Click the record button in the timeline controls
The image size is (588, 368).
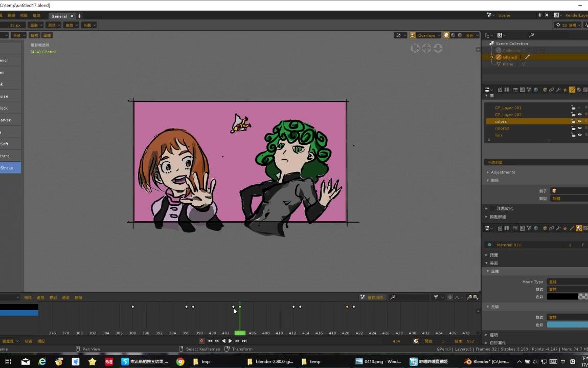click(202, 341)
